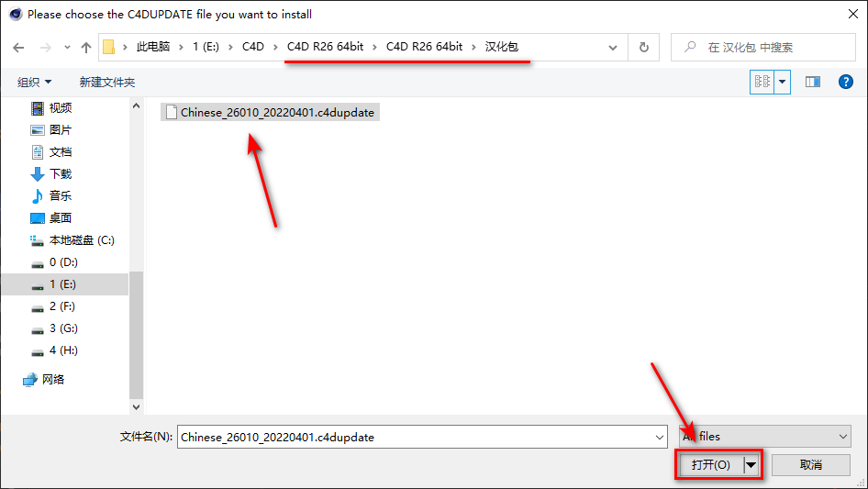Open more view options dropdown

point(782,82)
